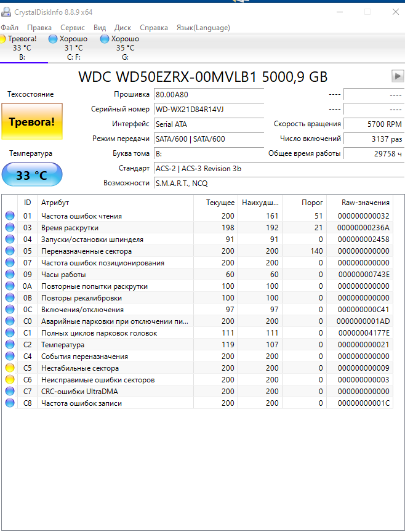
Task: Click raw value 00000004177E
Action: click(x=364, y=333)
